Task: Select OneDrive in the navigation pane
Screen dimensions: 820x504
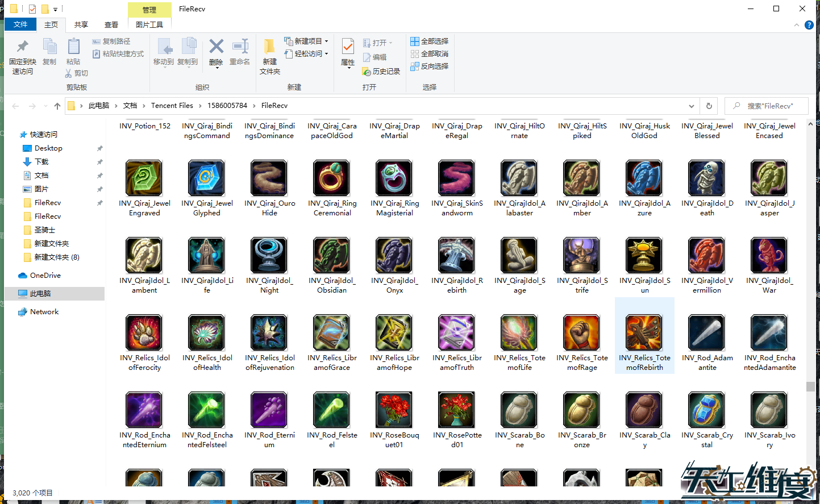Action: pyautogui.click(x=45, y=276)
